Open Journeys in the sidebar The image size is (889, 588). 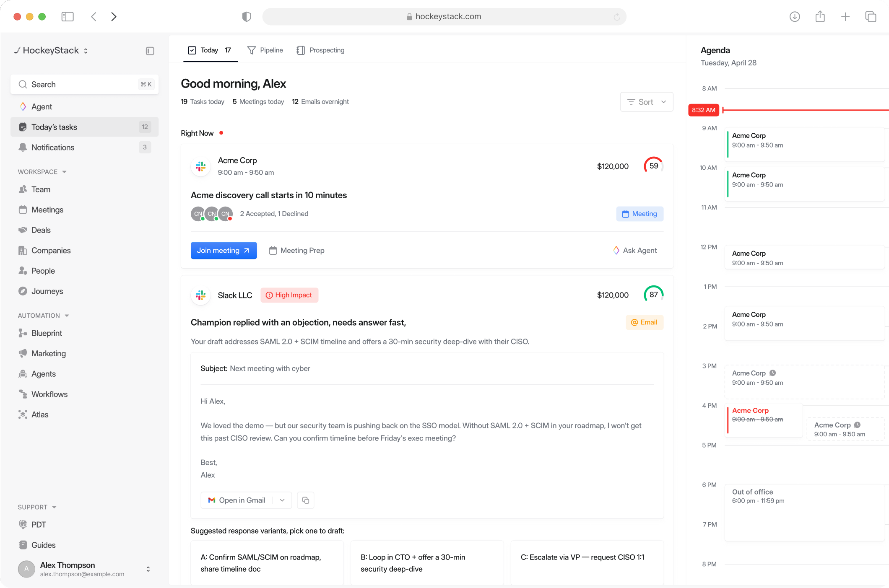tap(84, 291)
